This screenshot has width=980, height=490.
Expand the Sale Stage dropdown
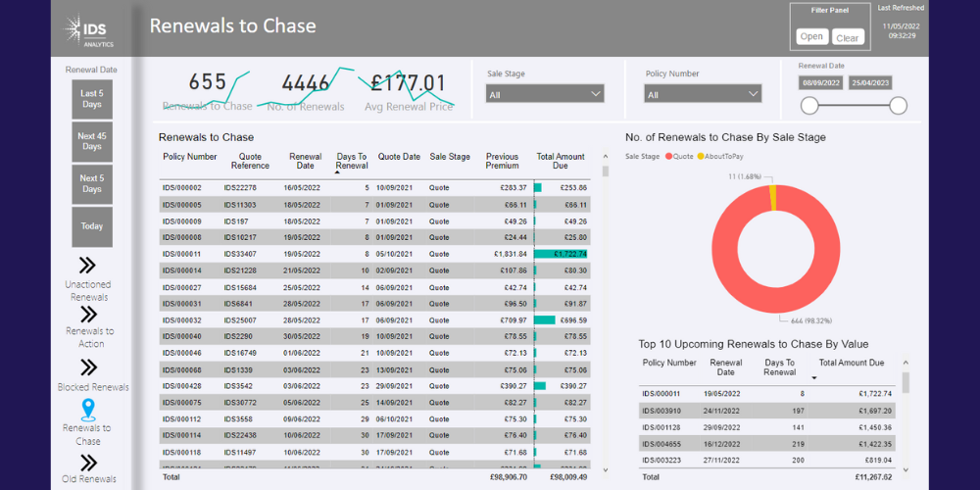[x=546, y=94]
